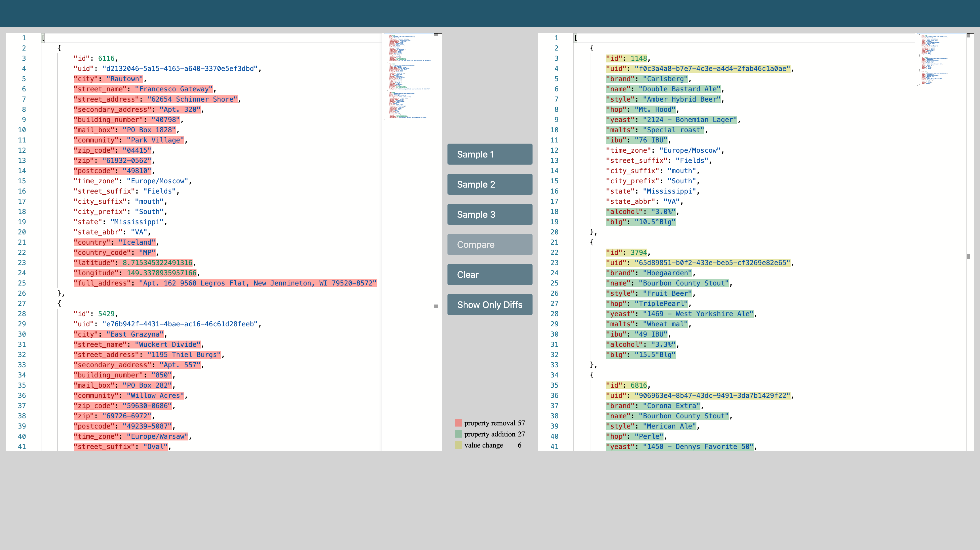Click "secondary_address": "Apt. 320" line
Screen dimensions: 980x550
coord(137,110)
